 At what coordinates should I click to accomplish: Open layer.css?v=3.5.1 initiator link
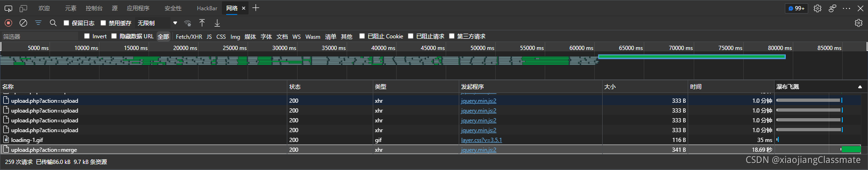point(481,140)
